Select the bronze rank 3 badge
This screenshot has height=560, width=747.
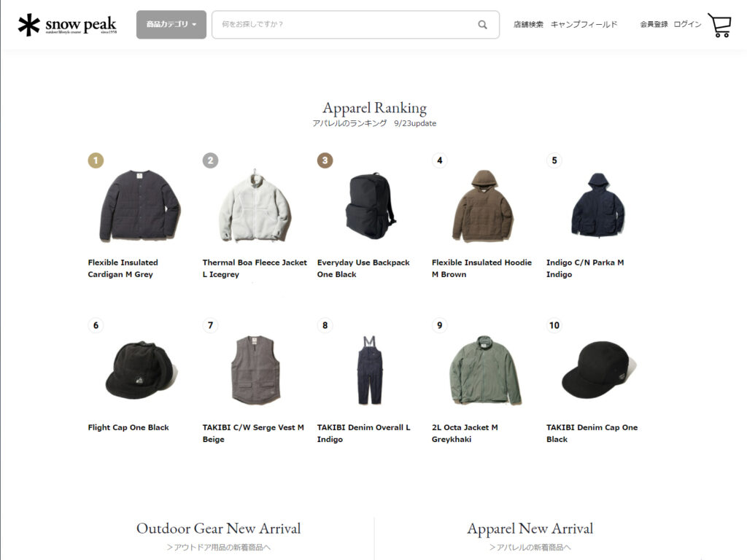pyautogui.click(x=325, y=160)
